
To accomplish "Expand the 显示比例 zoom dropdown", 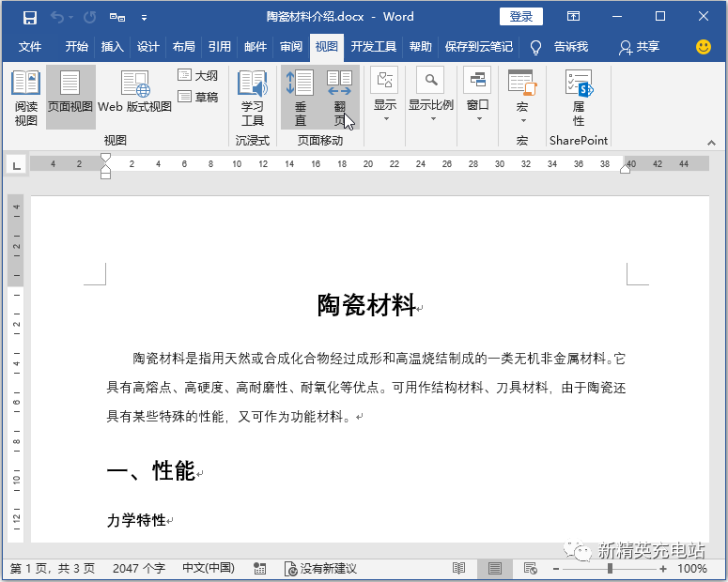I will point(431,96).
